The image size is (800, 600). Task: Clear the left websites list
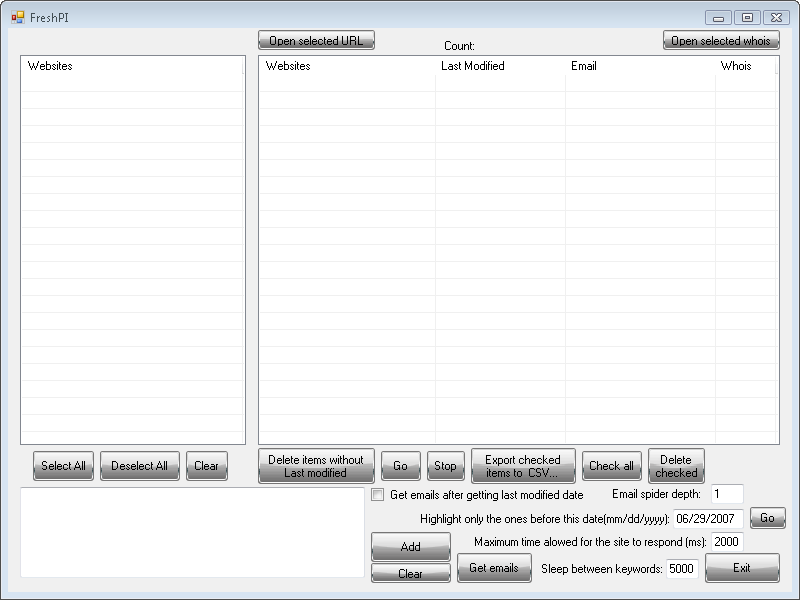pyautogui.click(x=207, y=466)
